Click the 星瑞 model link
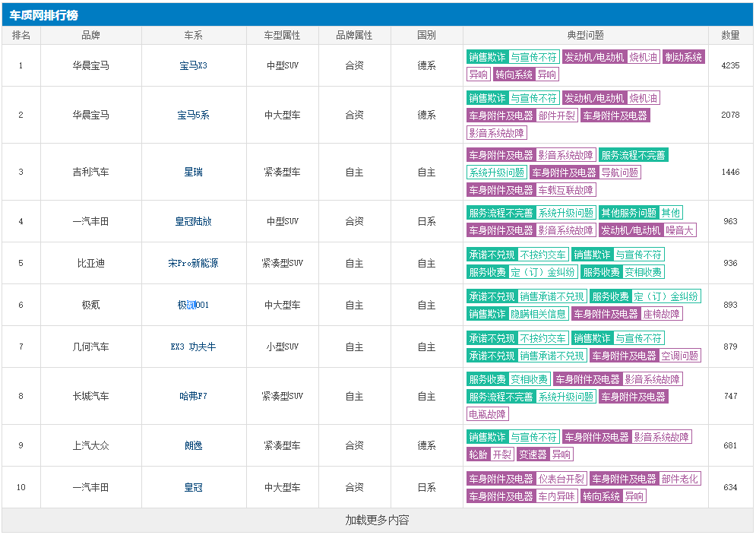 pyautogui.click(x=193, y=173)
